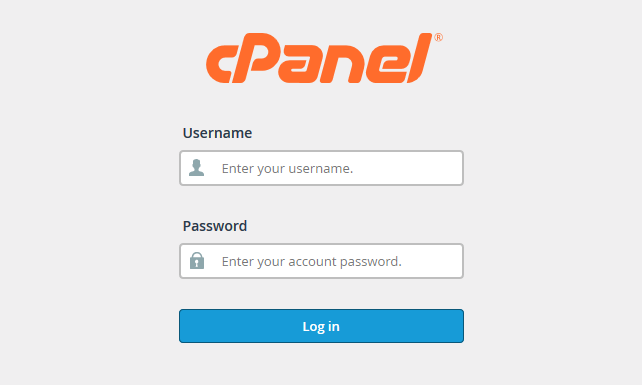Place cursor in the account password box

pos(321,261)
